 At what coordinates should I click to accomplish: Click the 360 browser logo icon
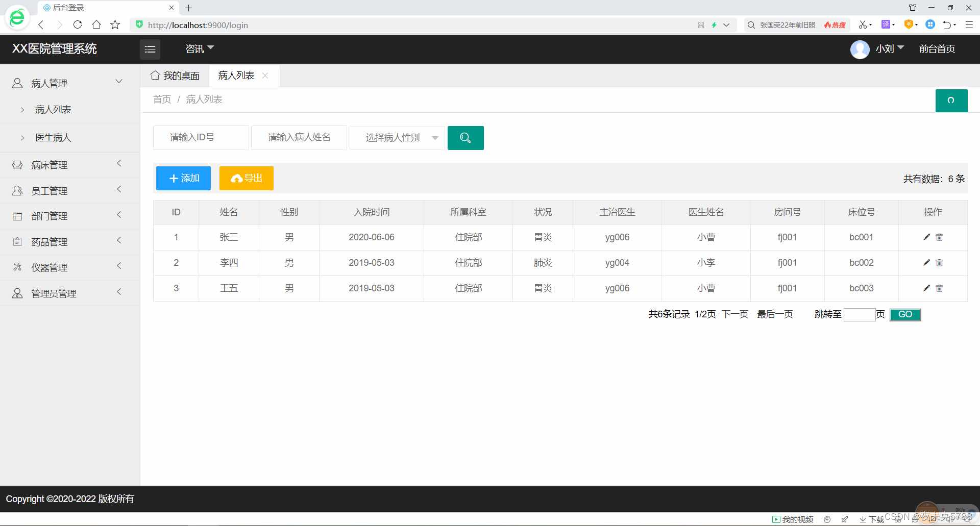coord(17,18)
